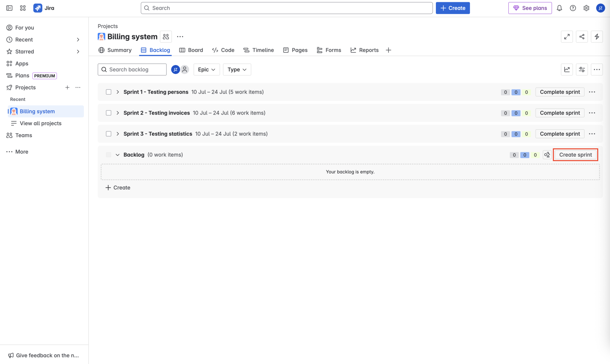The image size is (610, 364).
Task: Complete Sprint 2 - Testing invoices
Action: click(560, 113)
